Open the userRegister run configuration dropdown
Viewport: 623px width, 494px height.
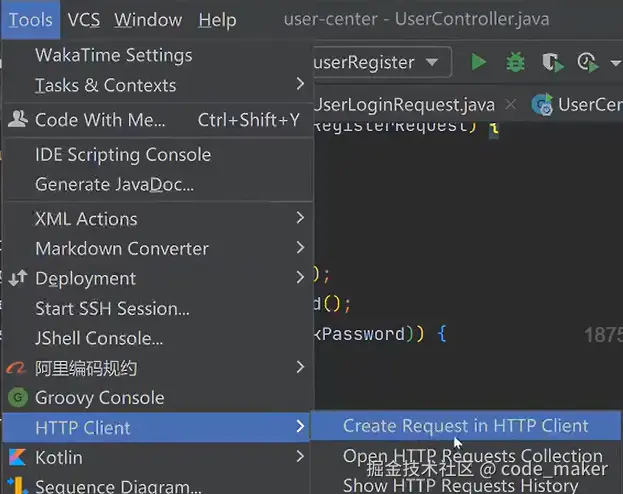(432, 63)
